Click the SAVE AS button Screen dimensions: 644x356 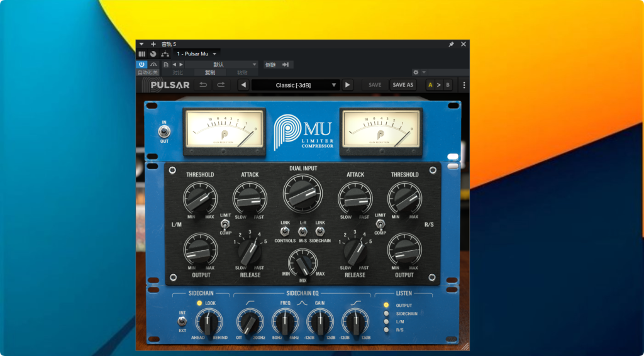pyautogui.click(x=403, y=85)
